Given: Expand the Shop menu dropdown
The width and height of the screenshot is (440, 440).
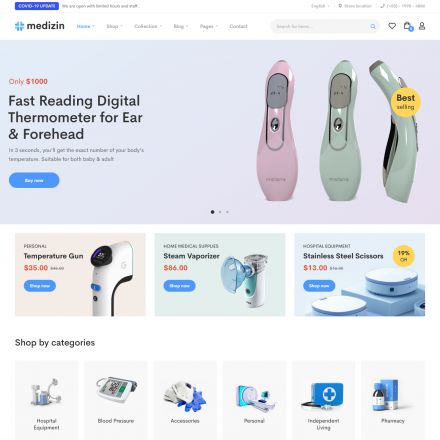Looking at the screenshot, I should click(115, 26).
